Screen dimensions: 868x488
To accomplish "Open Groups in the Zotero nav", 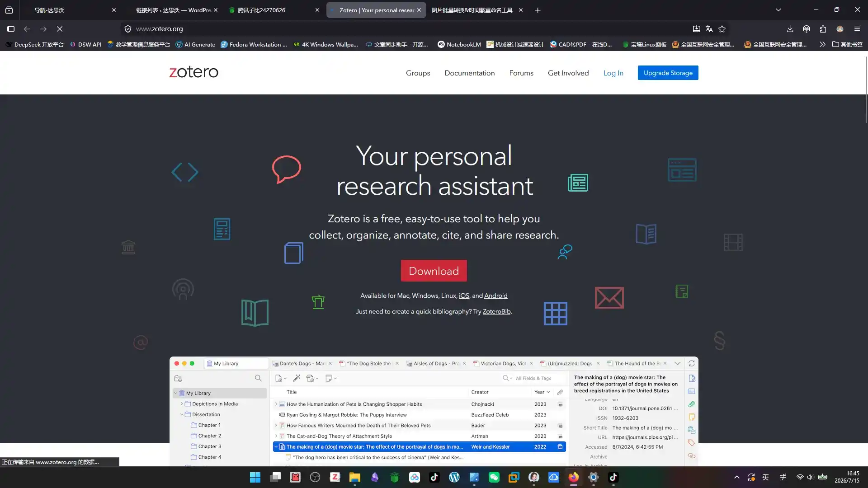I will click(x=418, y=73).
